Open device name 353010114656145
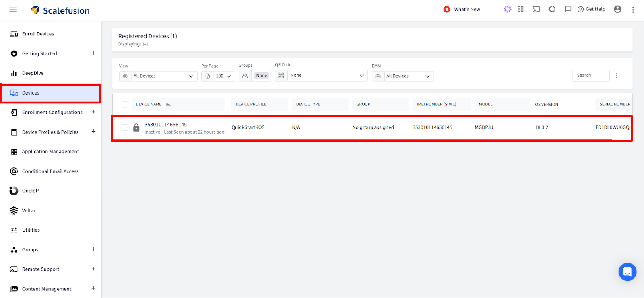Viewport: 644px width, 298px height. pos(165,125)
